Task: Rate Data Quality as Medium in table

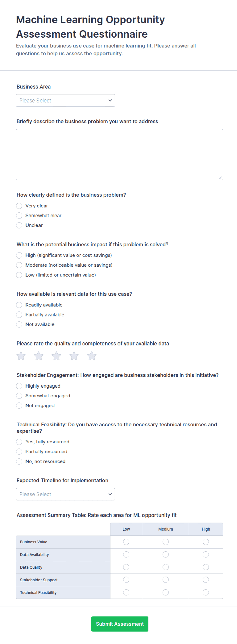Action: pyautogui.click(x=166, y=567)
